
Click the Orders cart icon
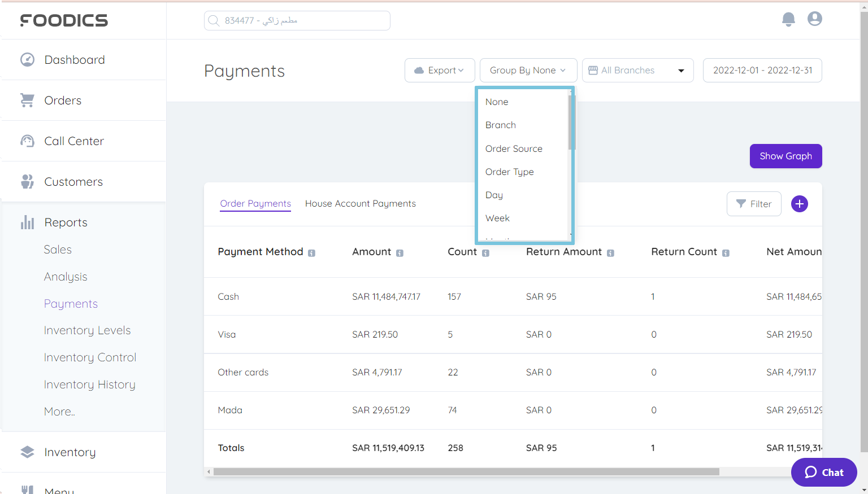(27, 100)
